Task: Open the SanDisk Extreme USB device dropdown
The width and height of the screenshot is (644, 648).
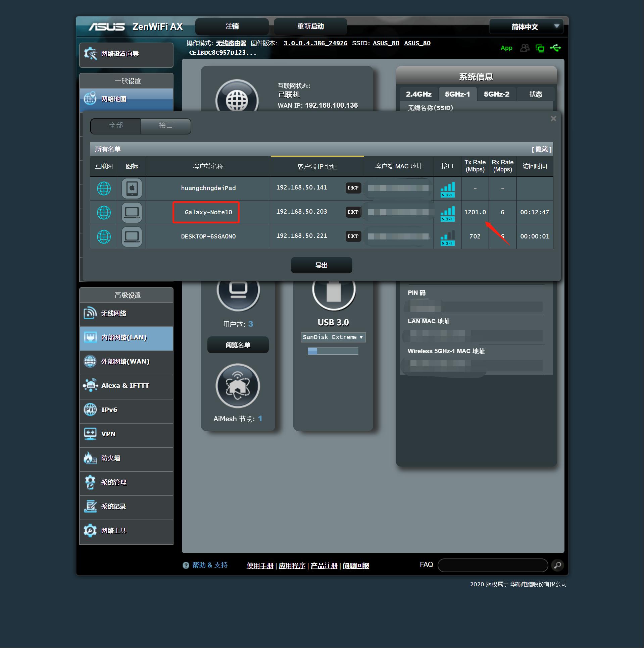Action: pyautogui.click(x=333, y=337)
